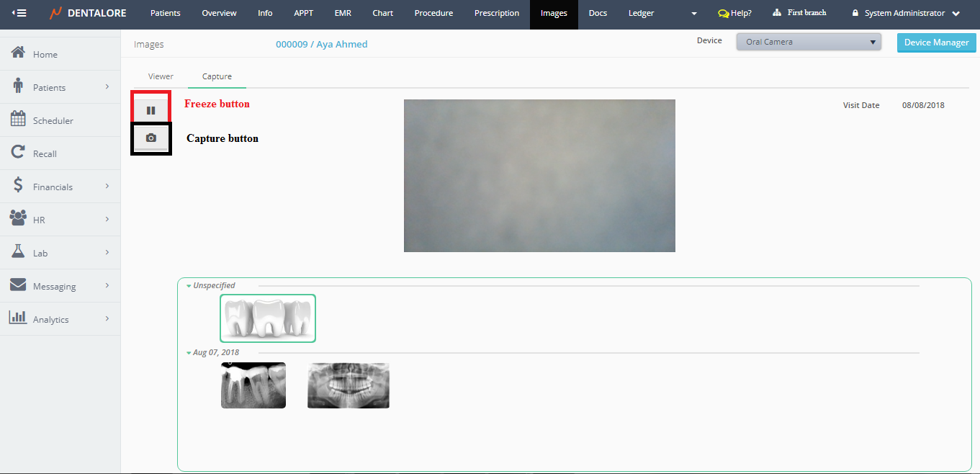Open Scheduler calendar icon in the sidebar
The width and height of the screenshot is (980, 474).
tap(19, 120)
